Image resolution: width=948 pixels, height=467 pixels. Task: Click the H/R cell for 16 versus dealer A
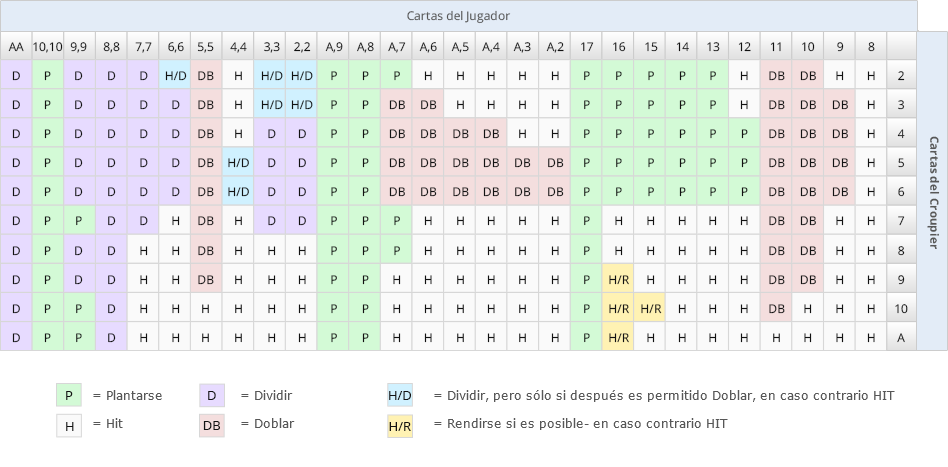pos(618,338)
